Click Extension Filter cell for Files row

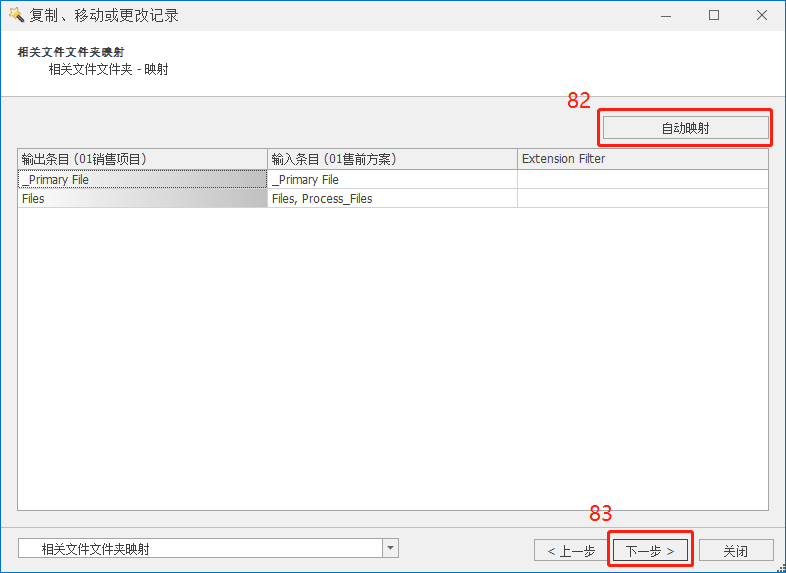[x=642, y=198]
